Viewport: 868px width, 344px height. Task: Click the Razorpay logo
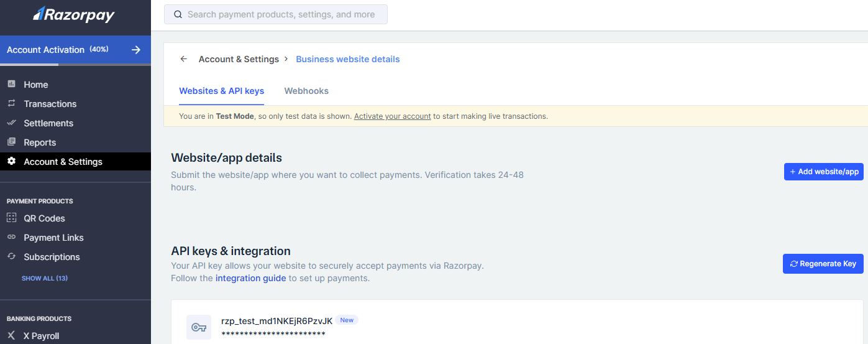coord(74,14)
